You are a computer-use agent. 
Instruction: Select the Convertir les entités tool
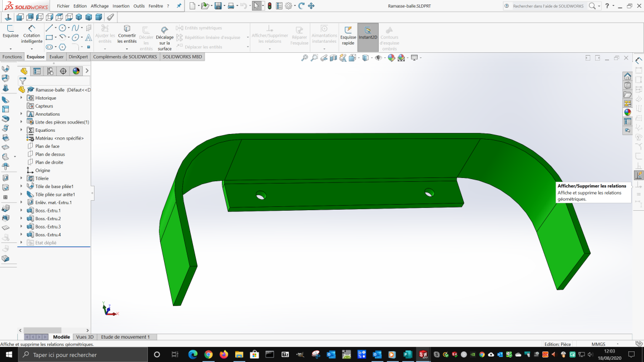[x=127, y=35]
